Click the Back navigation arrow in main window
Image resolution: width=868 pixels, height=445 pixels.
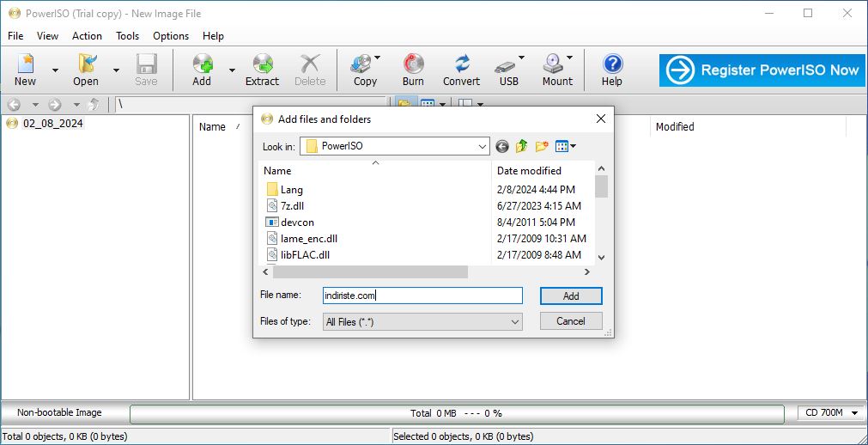pos(14,104)
